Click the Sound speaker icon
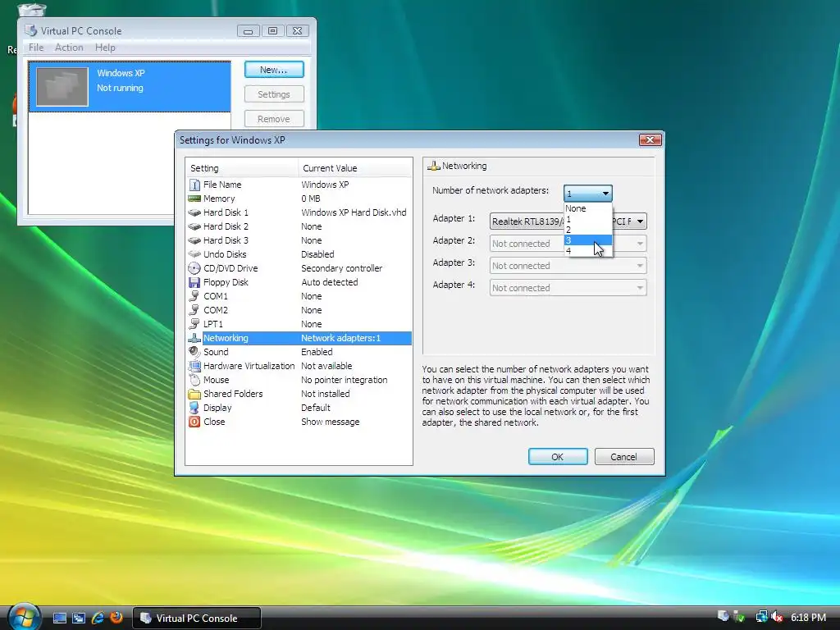The height and width of the screenshot is (630, 840). tap(194, 352)
